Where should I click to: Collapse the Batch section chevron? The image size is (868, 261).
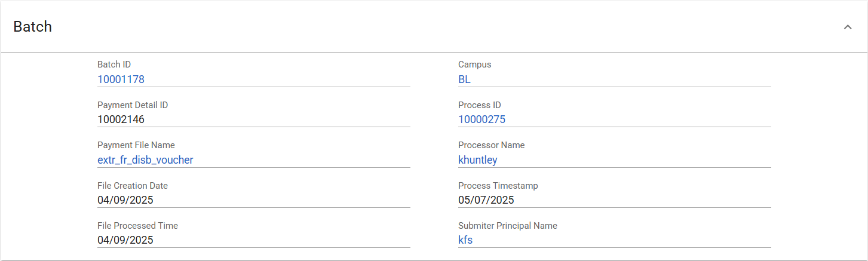click(848, 27)
